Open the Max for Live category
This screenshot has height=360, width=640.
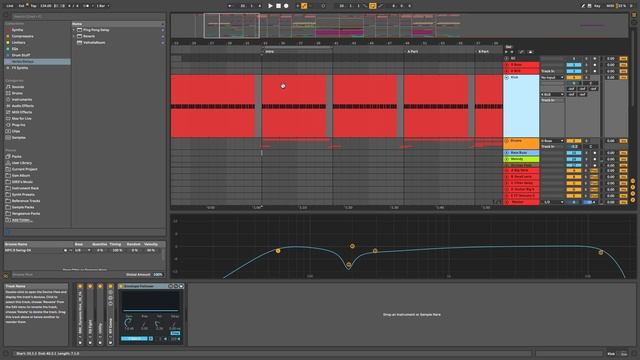point(21,118)
